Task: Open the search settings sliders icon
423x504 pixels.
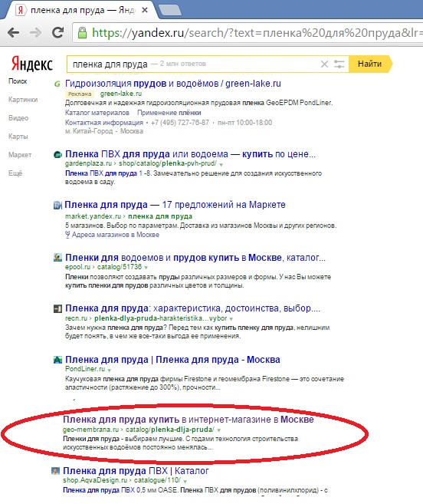Action: [339, 64]
